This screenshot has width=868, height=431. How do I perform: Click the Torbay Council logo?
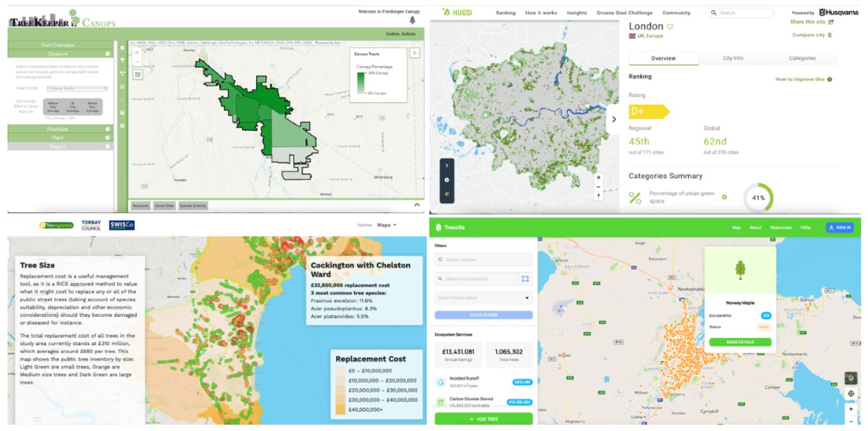[91, 225]
